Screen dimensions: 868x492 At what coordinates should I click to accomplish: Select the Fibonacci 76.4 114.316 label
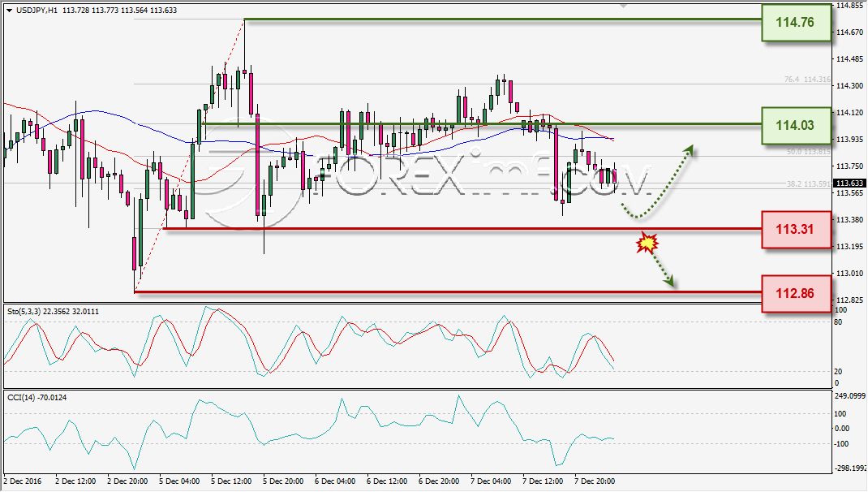807,80
